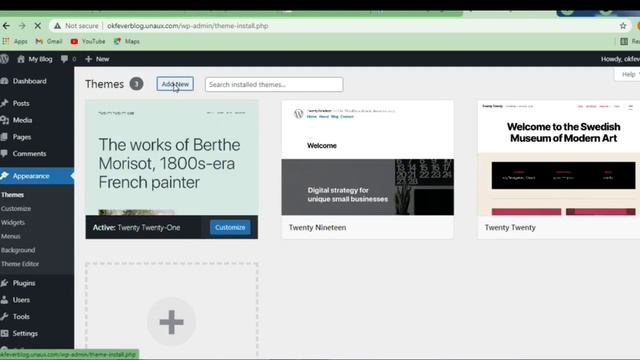Click the Comments bubble sidebar icon
Viewport: 640px width, 360px height.
(x=4, y=153)
